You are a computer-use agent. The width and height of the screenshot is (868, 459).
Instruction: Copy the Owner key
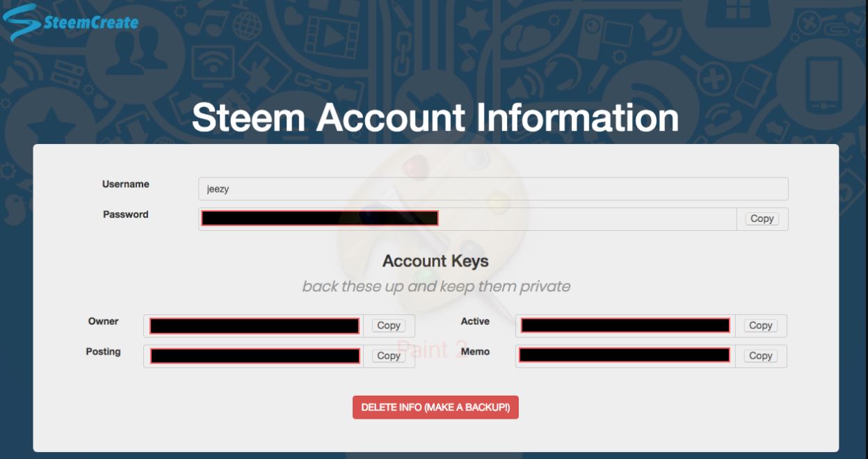click(x=388, y=325)
